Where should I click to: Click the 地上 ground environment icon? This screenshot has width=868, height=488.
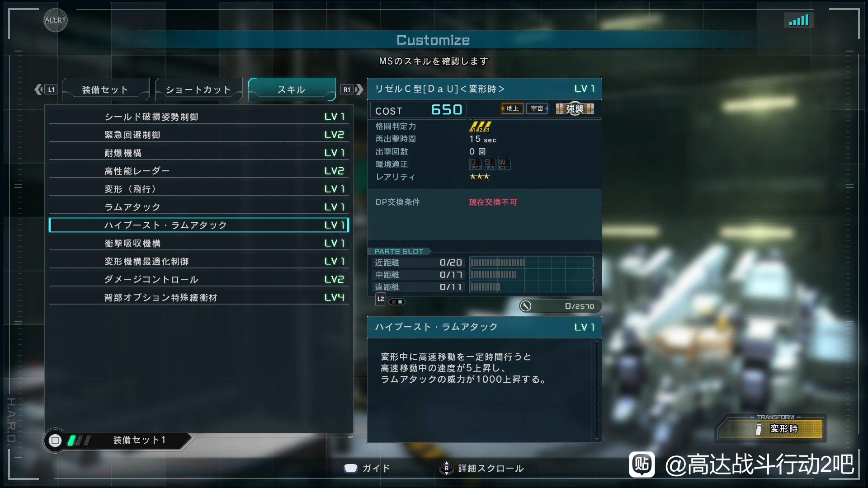[512, 108]
